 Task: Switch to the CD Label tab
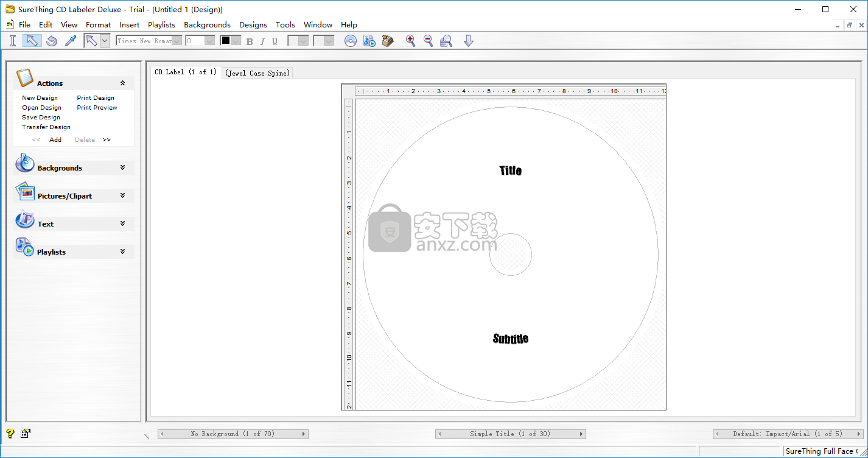[x=186, y=72]
